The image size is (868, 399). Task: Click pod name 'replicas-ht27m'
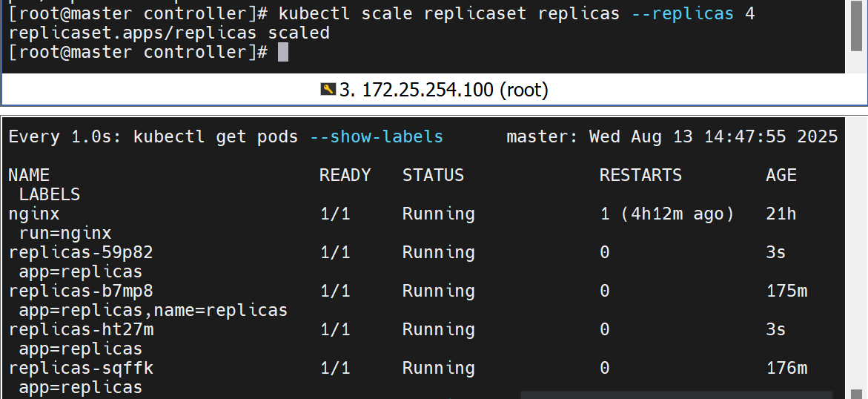pyautogui.click(x=81, y=330)
